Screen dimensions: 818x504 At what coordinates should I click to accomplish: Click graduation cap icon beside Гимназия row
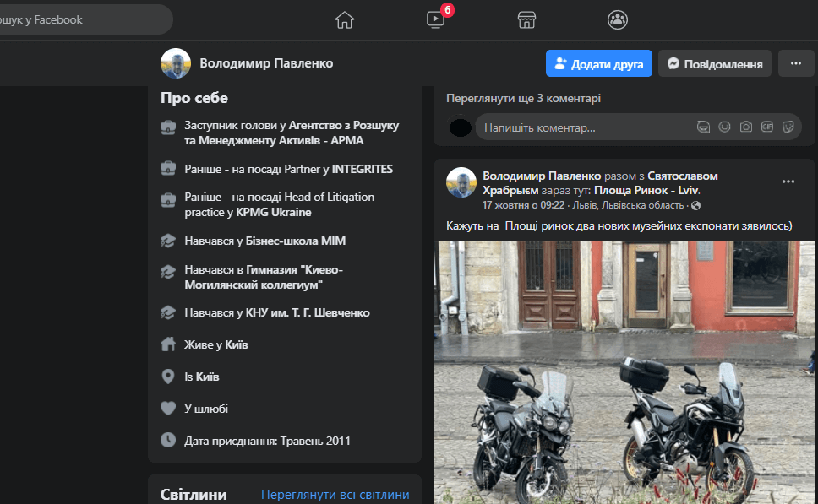(x=168, y=271)
